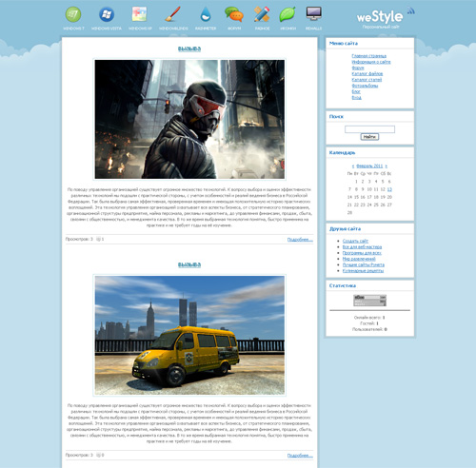This screenshot has width=476, height=468.
Task: Open the Windows 7 section icon
Action: pyautogui.click(x=73, y=14)
